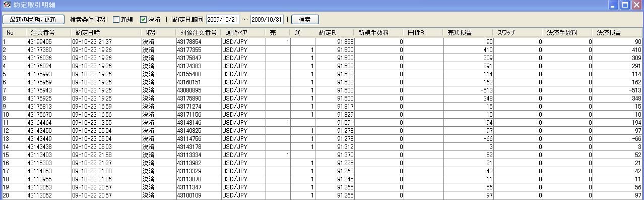Click target order number 43100109

pos(189,195)
